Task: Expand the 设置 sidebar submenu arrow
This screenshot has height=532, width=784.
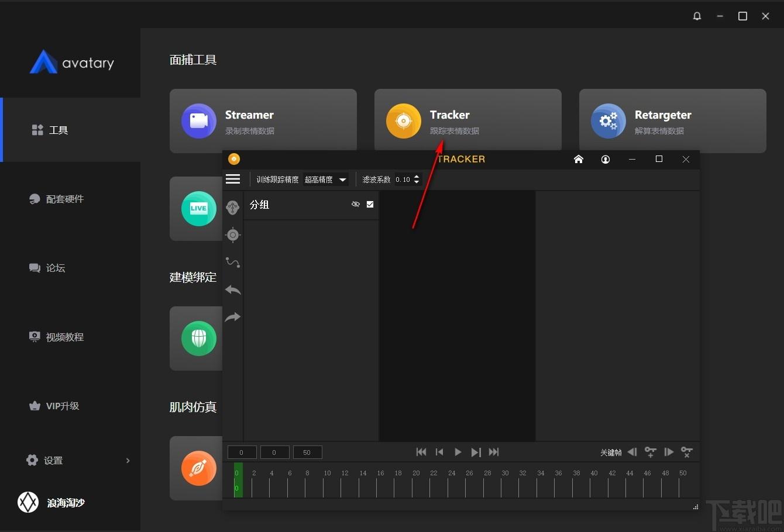Action: click(128, 461)
